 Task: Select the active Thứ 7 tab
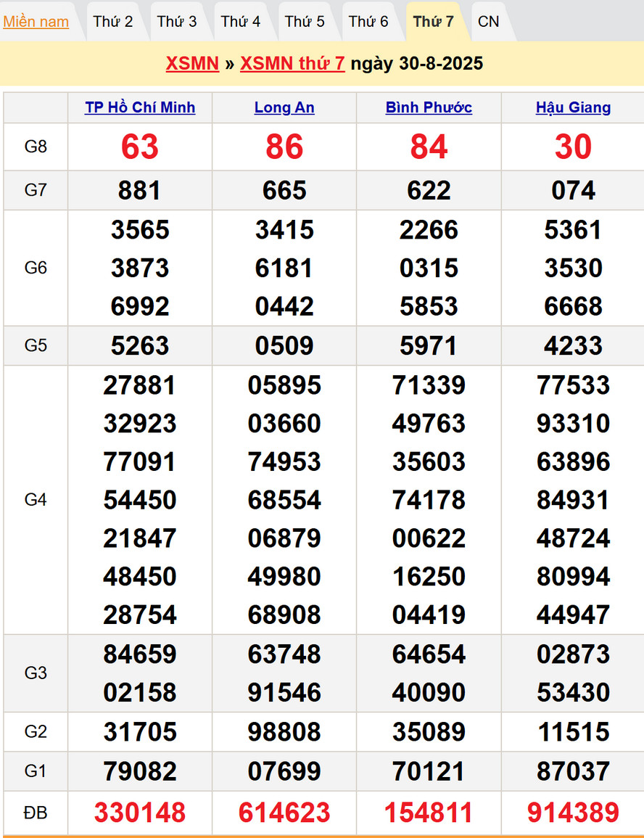(433, 22)
